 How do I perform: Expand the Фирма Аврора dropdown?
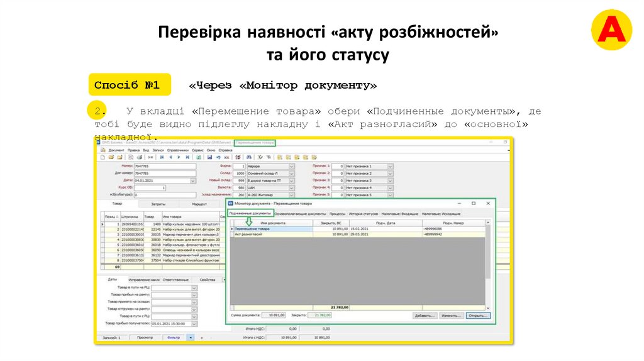(x=291, y=166)
